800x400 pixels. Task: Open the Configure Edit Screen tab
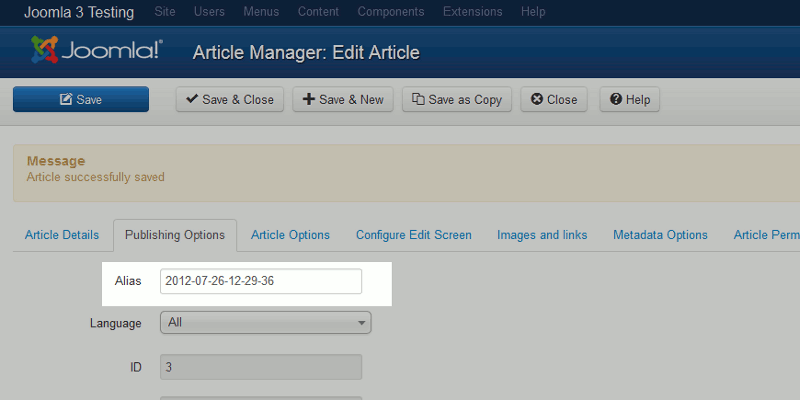pyautogui.click(x=413, y=235)
